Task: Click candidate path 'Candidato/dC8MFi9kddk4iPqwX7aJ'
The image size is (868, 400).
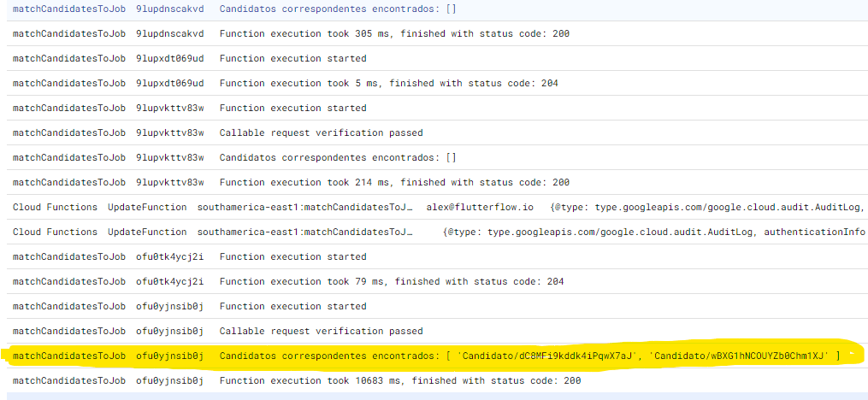Action: point(547,356)
